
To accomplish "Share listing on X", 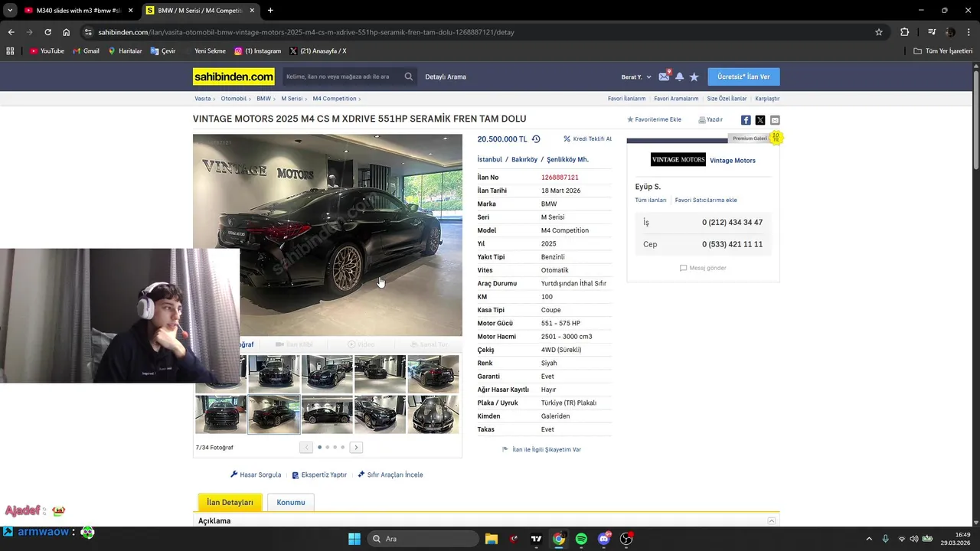I will point(760,120).
